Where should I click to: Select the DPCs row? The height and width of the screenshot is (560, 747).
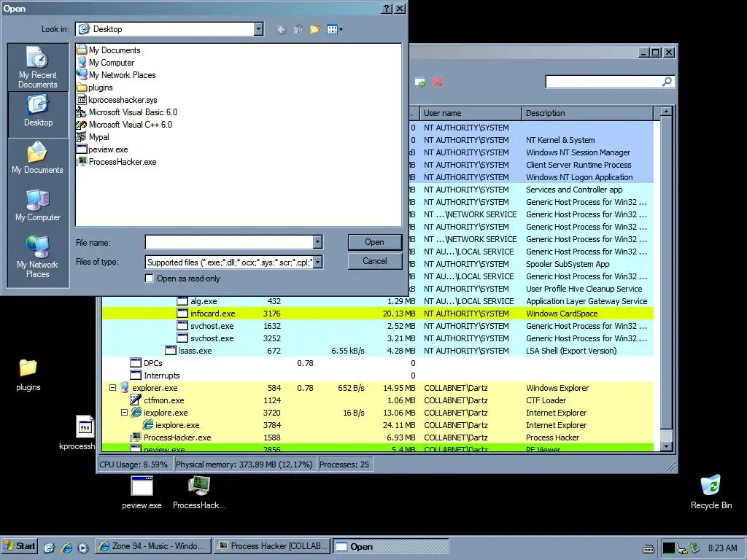pos(377,363)
